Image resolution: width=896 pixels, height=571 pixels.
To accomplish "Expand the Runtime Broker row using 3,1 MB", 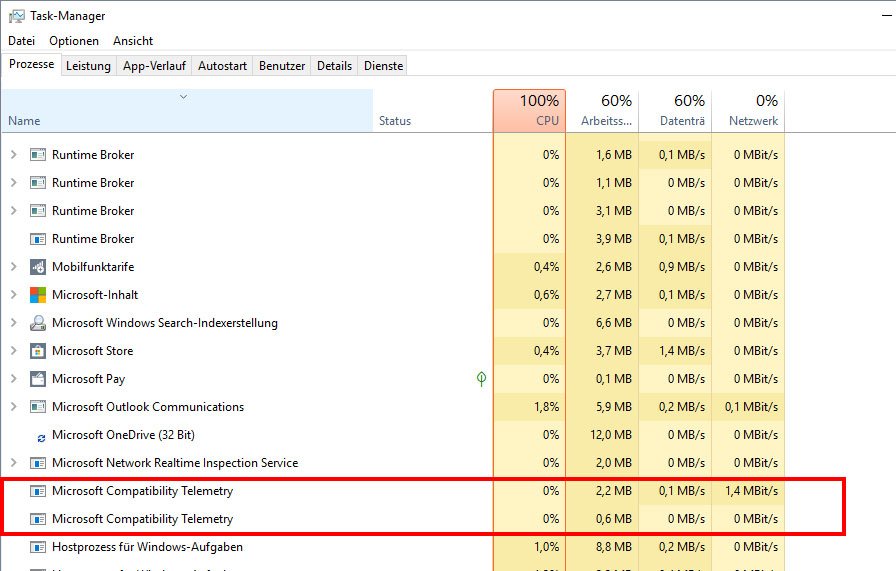I will (x=14, y=210).
